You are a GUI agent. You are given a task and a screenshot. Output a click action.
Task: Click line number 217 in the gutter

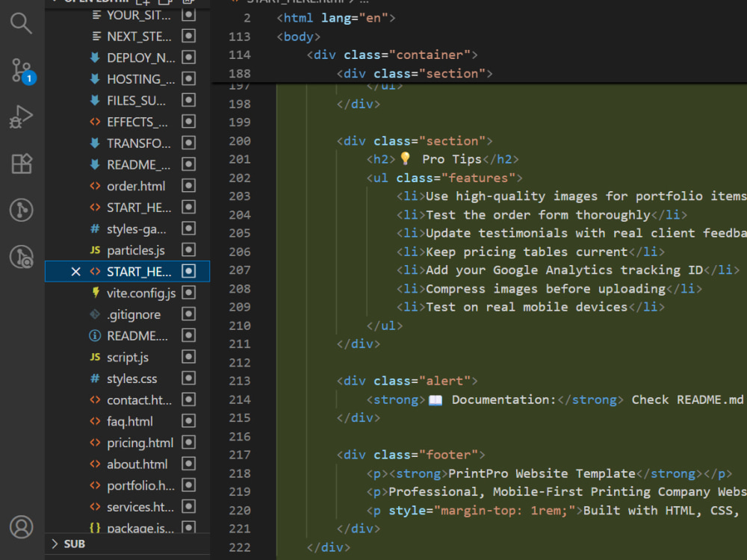tap(240, 455)
